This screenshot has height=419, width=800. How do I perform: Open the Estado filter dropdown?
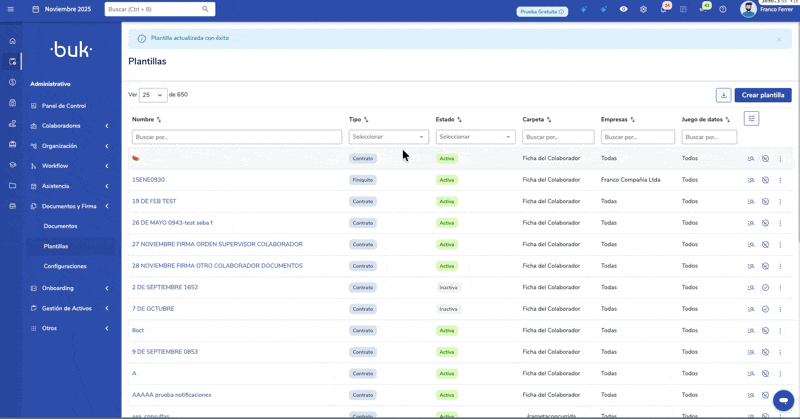click(x=475, y=137)
